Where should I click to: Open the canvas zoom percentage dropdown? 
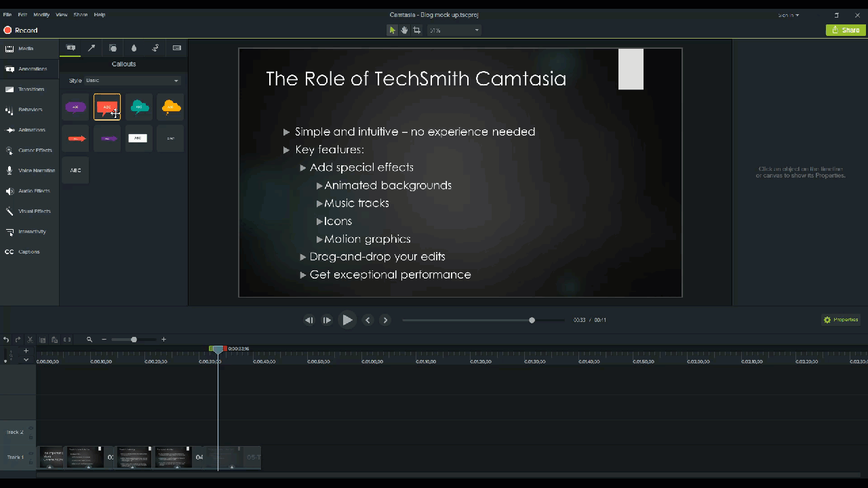point(454,30)
